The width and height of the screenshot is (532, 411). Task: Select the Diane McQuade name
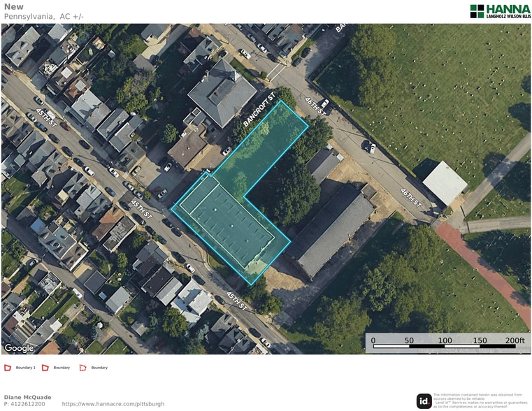[x=28, y=397]
